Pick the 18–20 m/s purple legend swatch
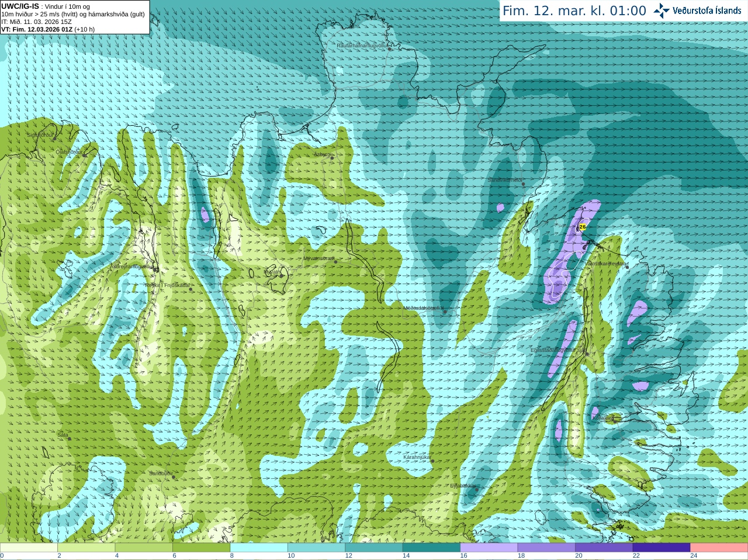The width and height of the screenshot is (748, 560). [x=546, y=548]
